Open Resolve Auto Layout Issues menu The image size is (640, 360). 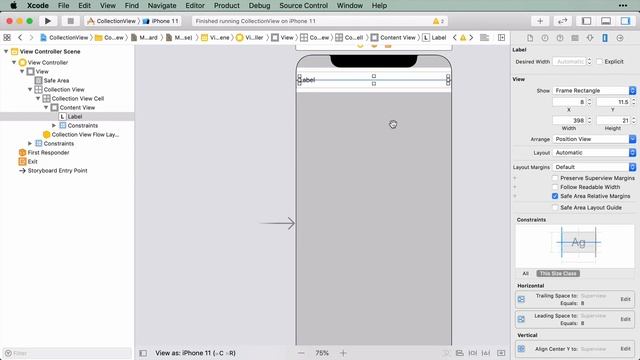(486, 353)
